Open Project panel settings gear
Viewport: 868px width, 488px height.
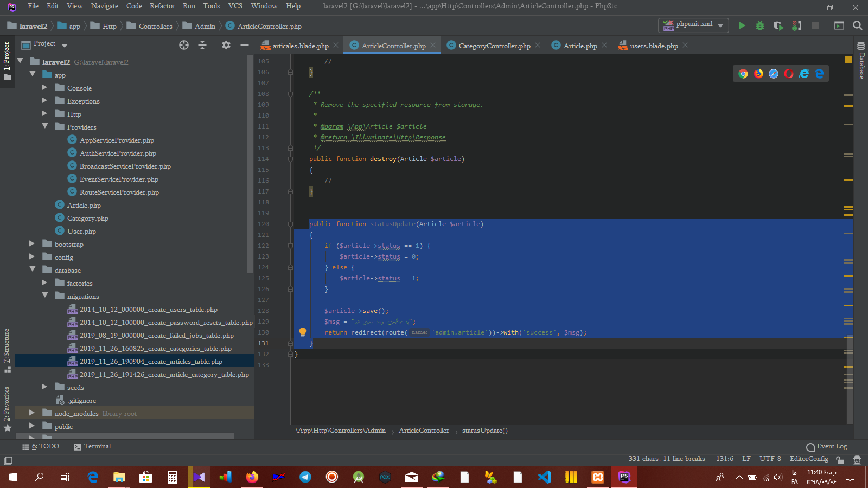click(226, 45)
